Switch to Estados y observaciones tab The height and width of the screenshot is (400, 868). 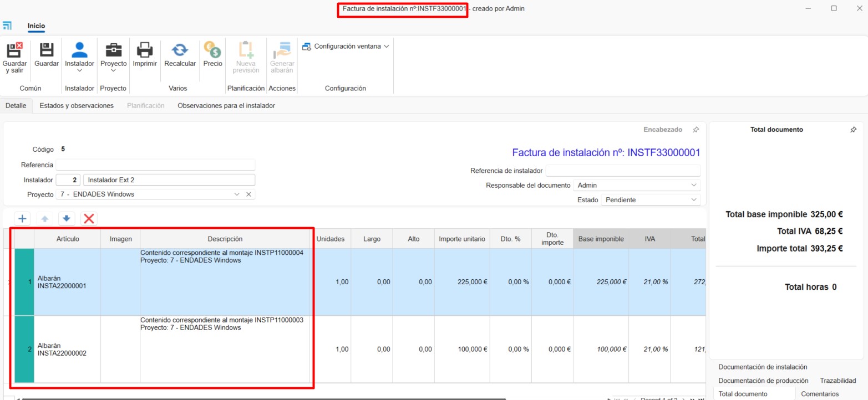pos(77,106)
